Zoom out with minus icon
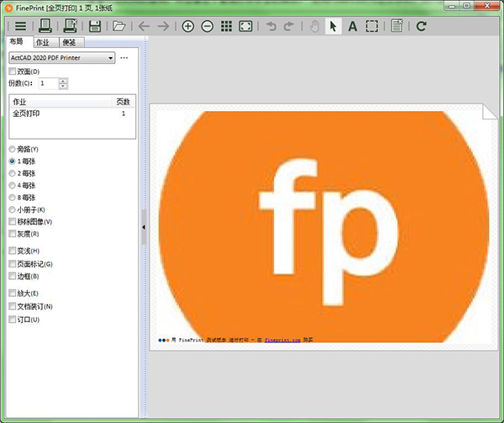504x423 pixels. 207,26
